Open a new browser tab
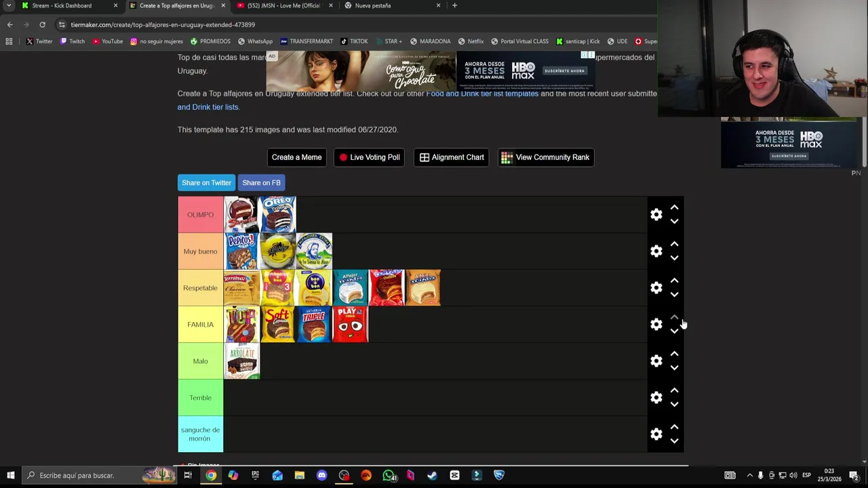 454,5
